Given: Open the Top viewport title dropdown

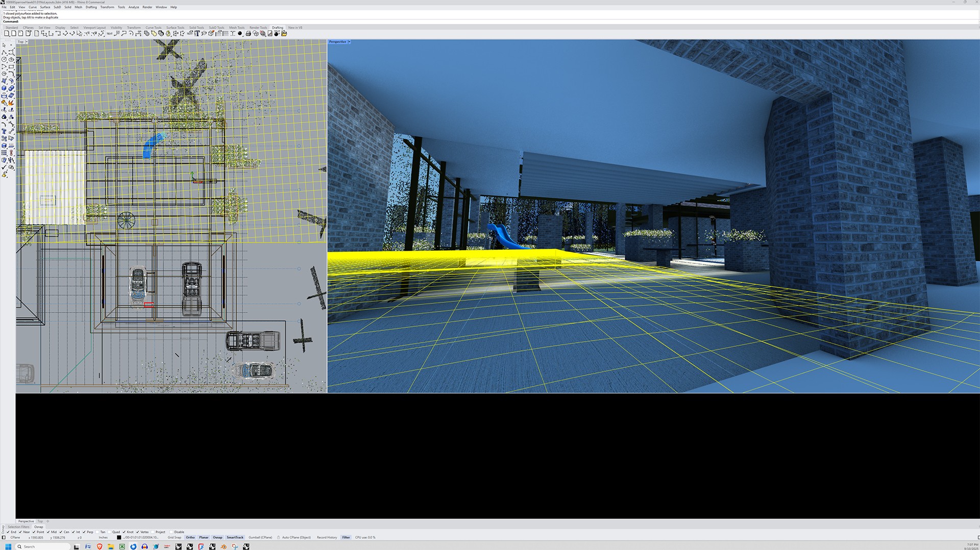Looking at the screenshot, I should pos(26,42).
